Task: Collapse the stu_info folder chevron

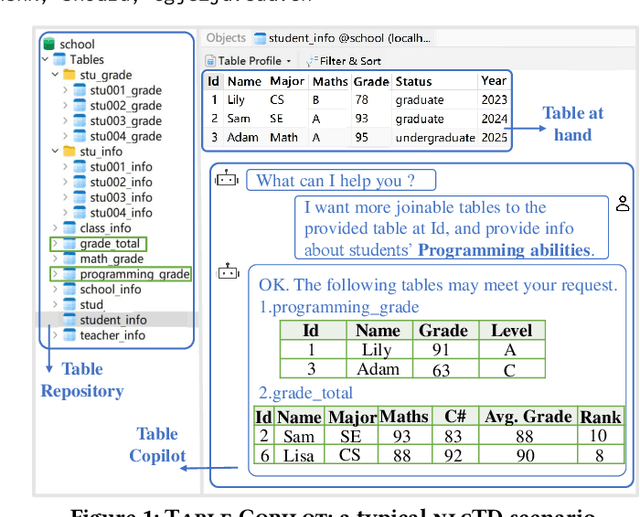Action: click(55, 151)
